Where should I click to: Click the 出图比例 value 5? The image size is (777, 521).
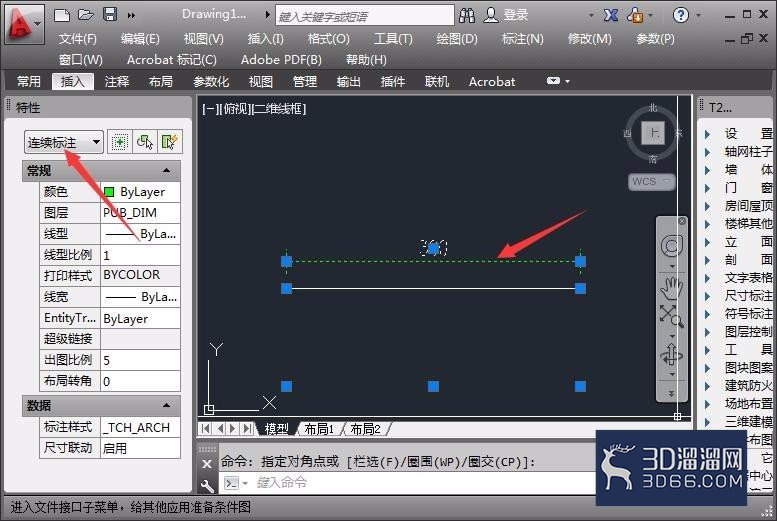140,360
